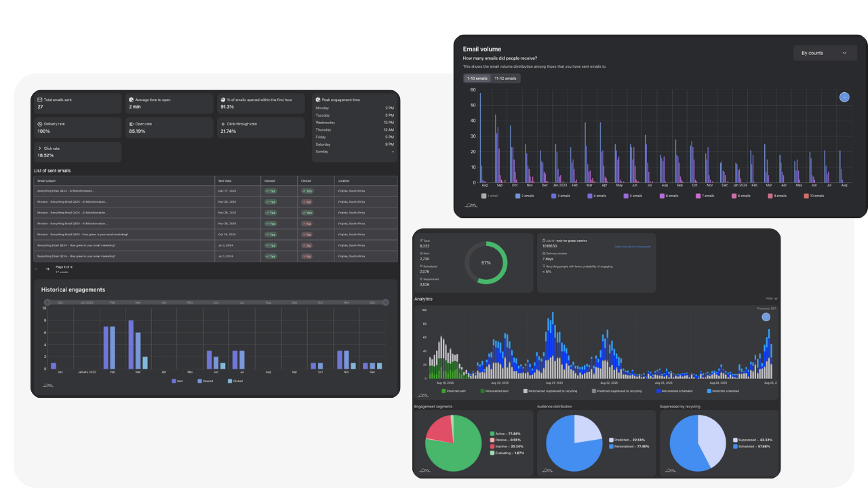
Task: Switch to the '11-12 emails' tab
Action: tap(505, 79)
